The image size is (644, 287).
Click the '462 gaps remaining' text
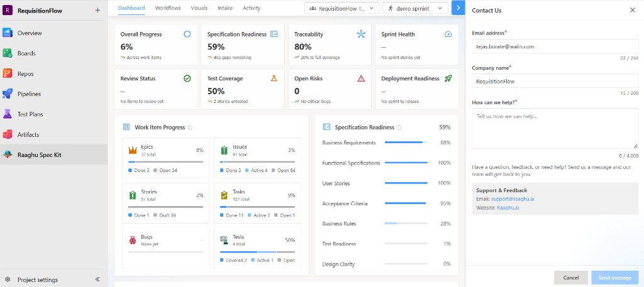click(x=233, y=57)
